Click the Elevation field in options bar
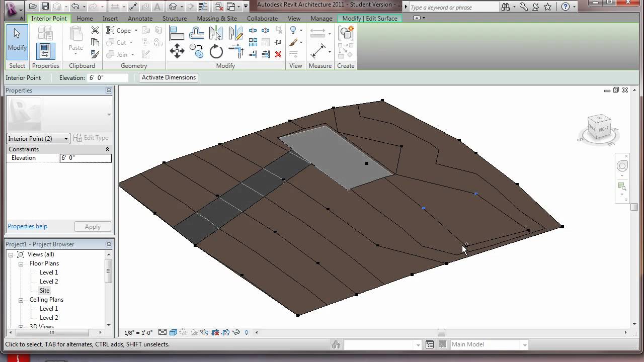 click(x=107, y=78)
